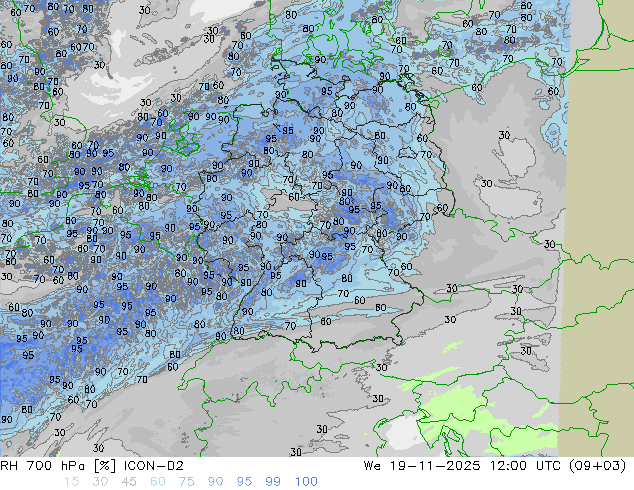Click legend value 99
Image resolution: width=634 pixels, height=490 pixels.
tap(273, 482)
